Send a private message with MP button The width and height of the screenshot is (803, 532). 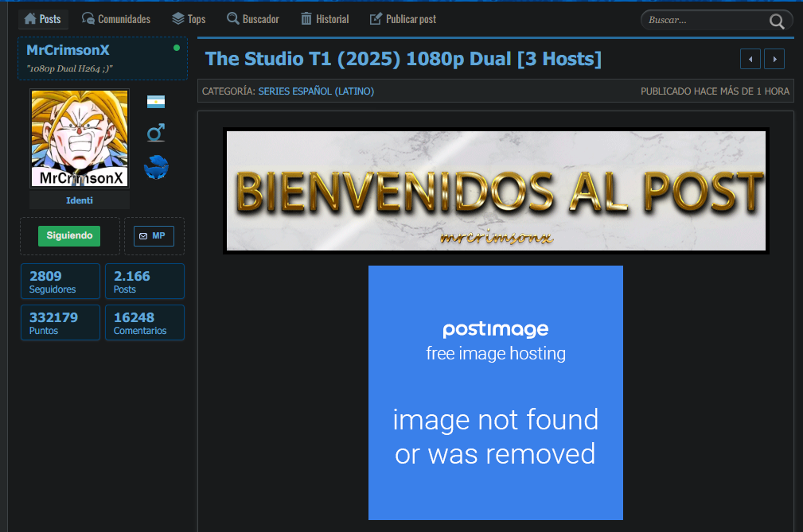pyautogui.click(x=154, y=236)
